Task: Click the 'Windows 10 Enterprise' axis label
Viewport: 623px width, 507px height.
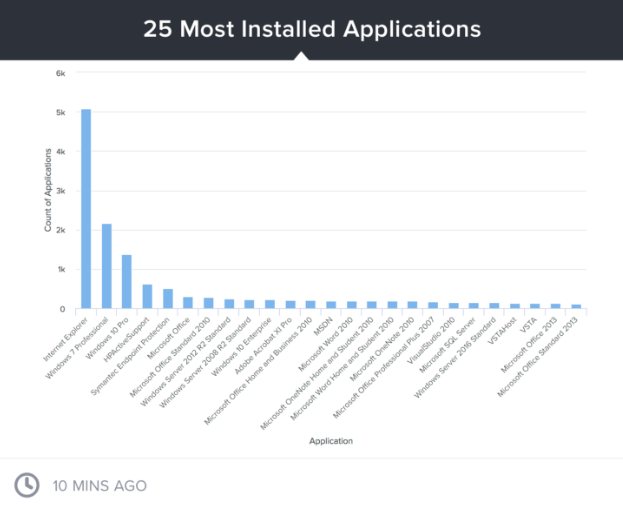Action: coord(242,347)
